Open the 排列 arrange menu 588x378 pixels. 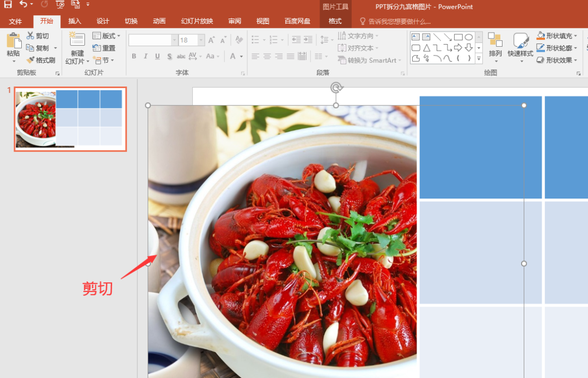(495, 47)
